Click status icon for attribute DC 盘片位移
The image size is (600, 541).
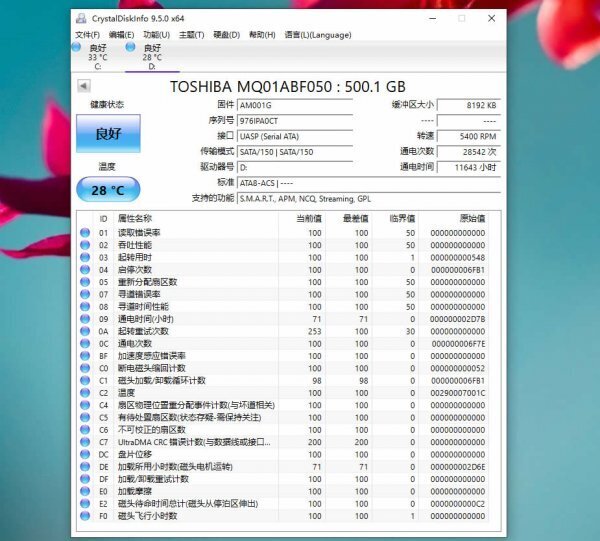click(85, 454)
